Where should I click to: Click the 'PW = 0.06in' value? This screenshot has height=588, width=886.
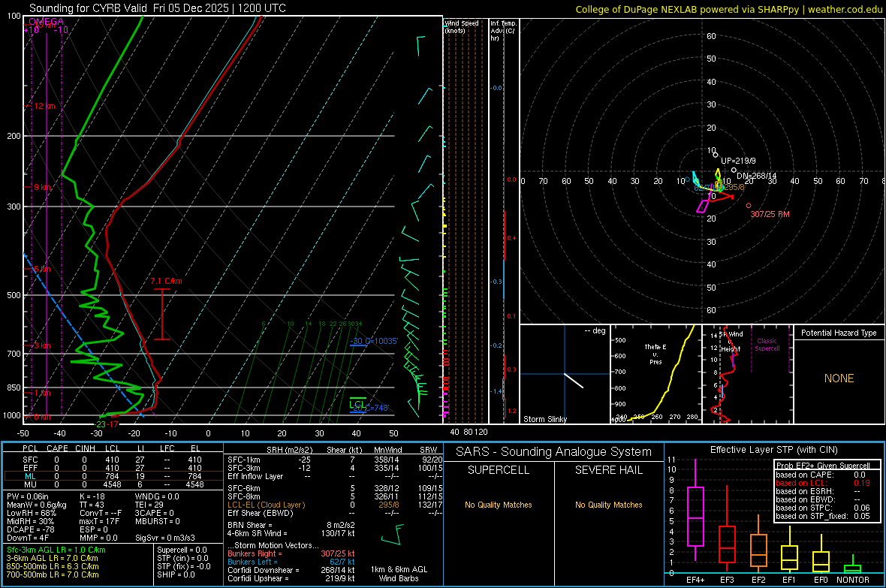coord(27,496)
